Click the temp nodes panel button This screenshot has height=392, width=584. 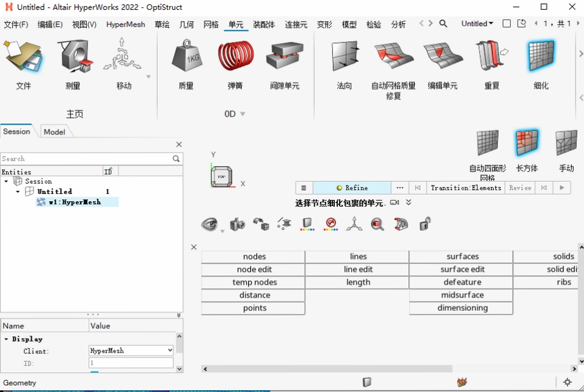pos(253,282)
